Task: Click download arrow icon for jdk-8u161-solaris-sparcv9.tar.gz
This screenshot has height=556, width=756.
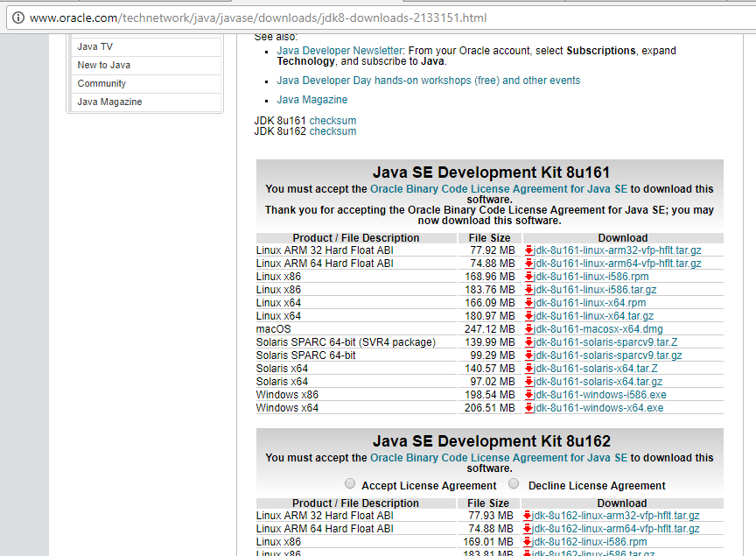Action: point(528,355)
